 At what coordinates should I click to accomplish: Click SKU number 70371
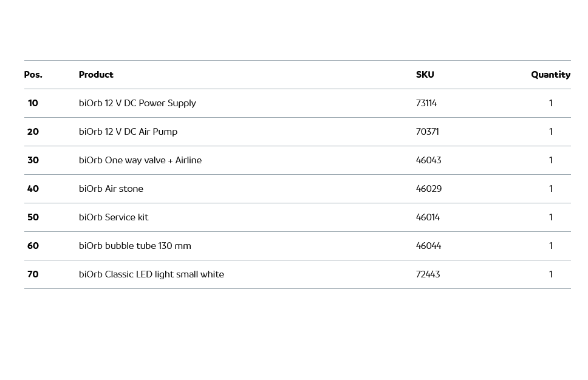(427, 132)
